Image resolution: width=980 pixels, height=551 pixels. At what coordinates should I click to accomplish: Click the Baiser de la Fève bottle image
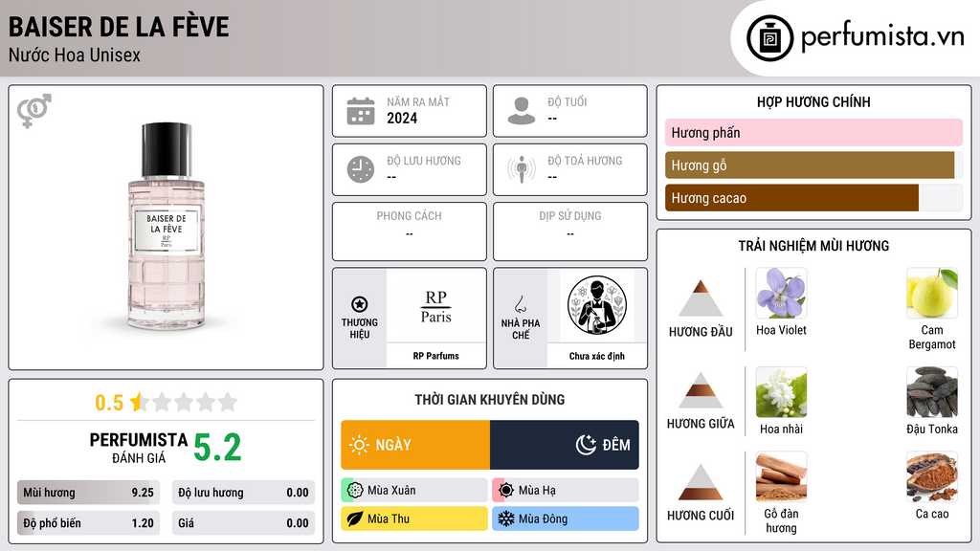point(167,227)
